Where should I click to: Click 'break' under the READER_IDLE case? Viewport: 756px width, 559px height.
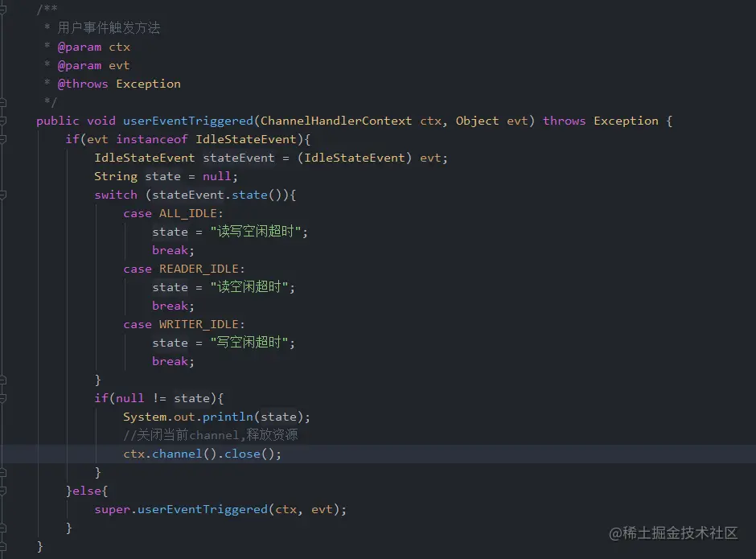click(171, 306)
